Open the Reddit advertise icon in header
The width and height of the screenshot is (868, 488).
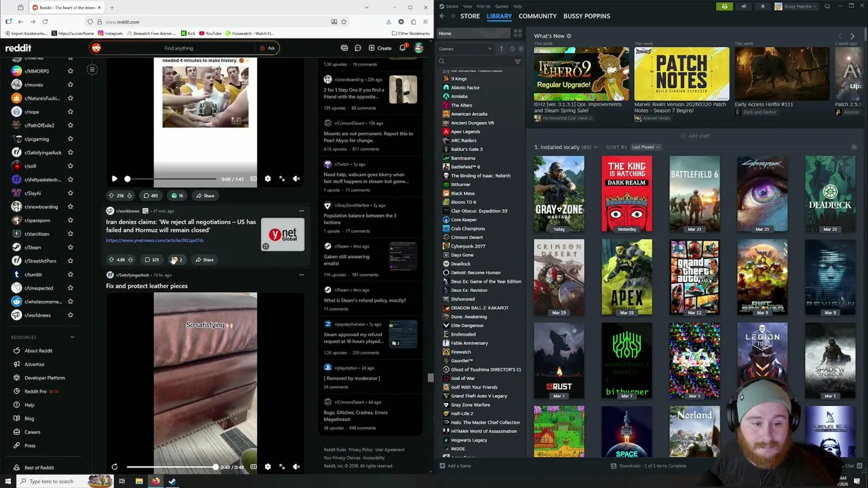point(344,48)
